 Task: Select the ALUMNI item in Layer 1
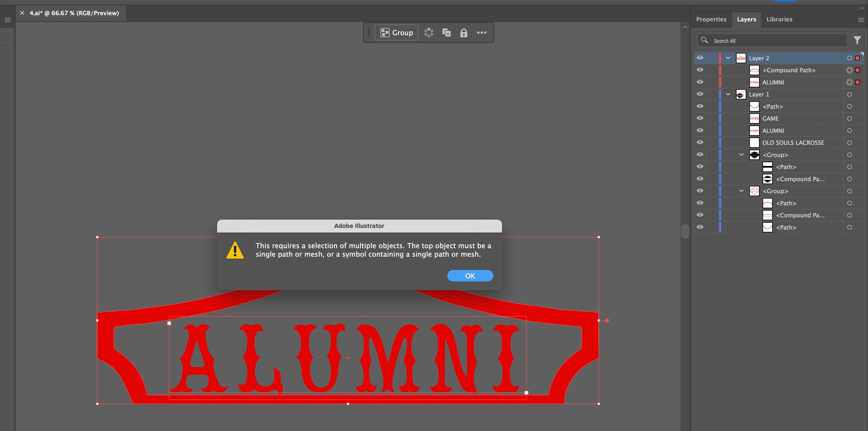pos(773,131)
